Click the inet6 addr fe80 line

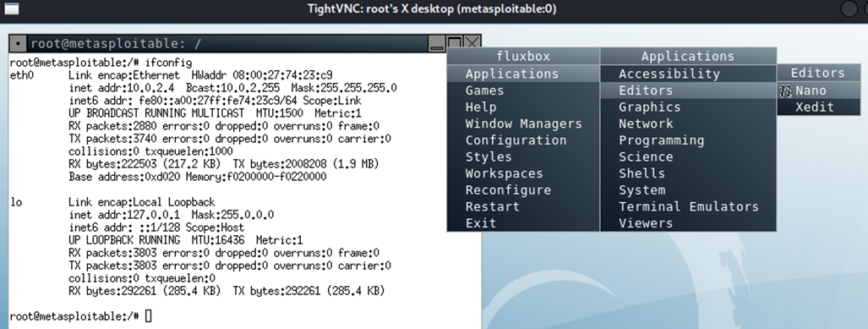[x=215, y=101]
